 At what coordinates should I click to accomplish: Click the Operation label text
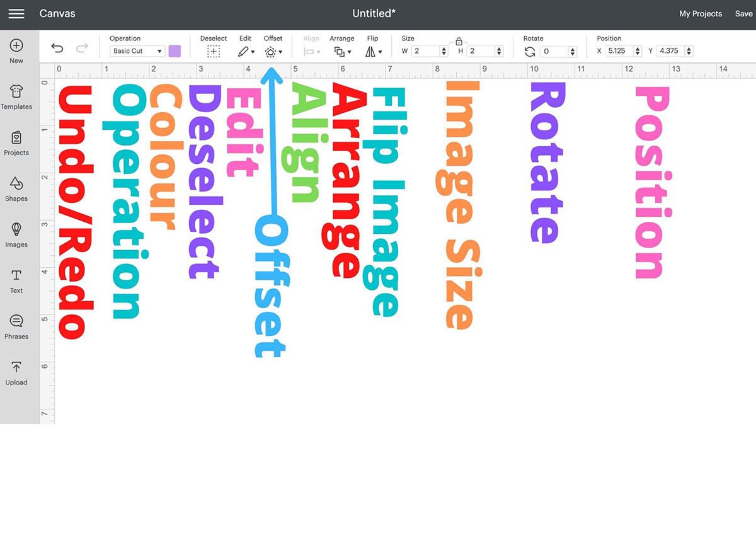(125, 38)
